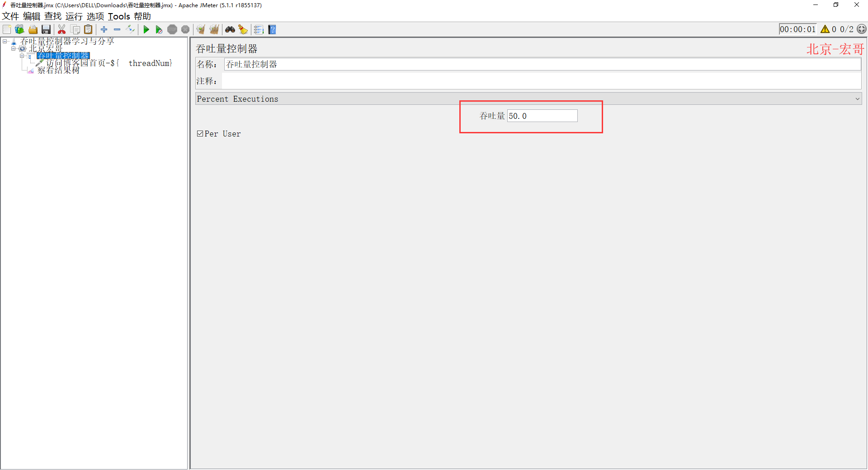Viewport: 868px width, 470px height.
Task: Click the Cut scissors icon
Action: pos(62,29)
